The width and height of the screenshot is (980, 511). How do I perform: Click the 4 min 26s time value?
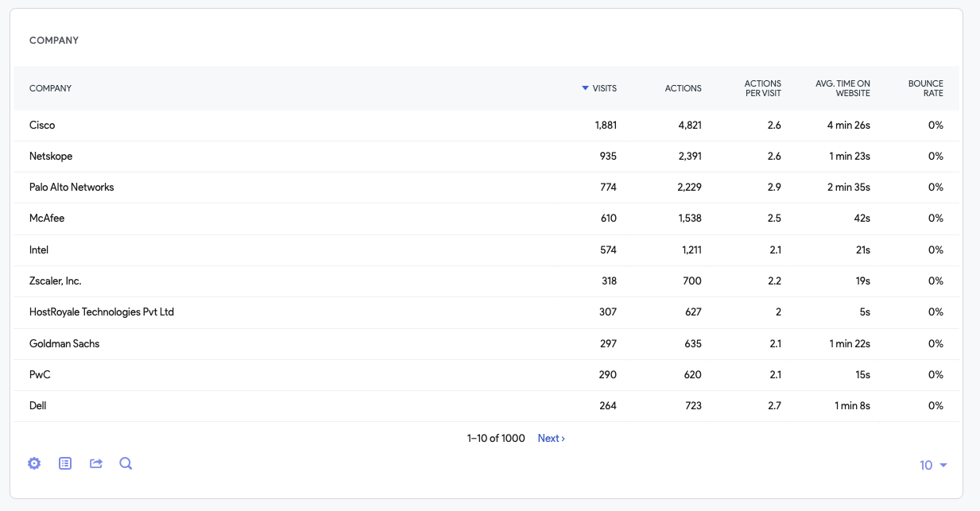coord(848,126)
